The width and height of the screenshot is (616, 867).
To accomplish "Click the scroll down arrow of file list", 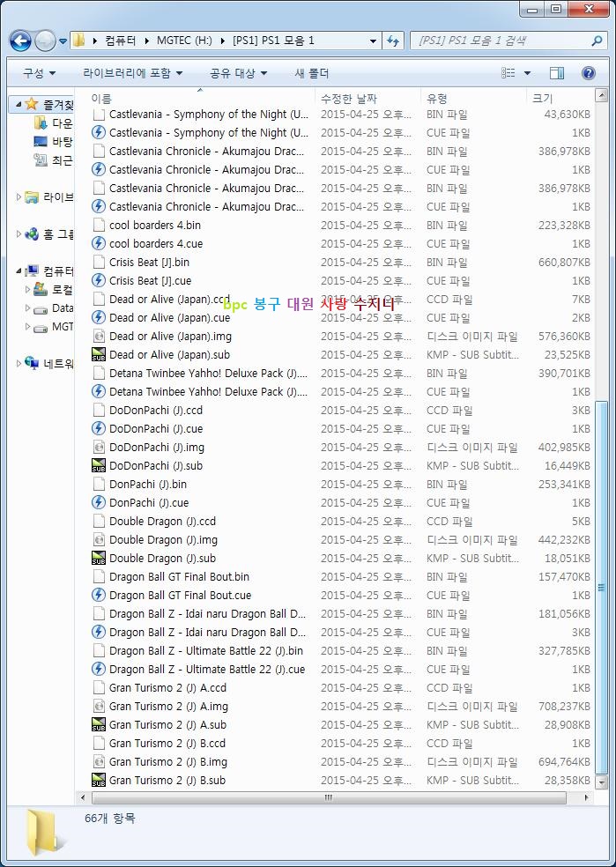I will 601,782.
